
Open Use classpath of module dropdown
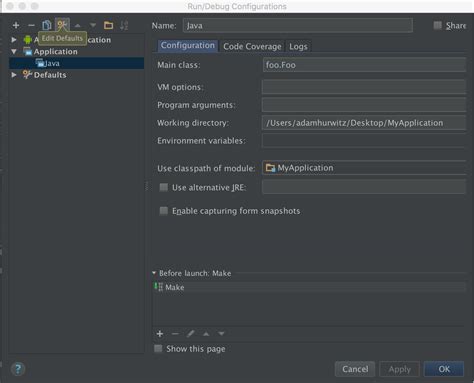point(364,168)
